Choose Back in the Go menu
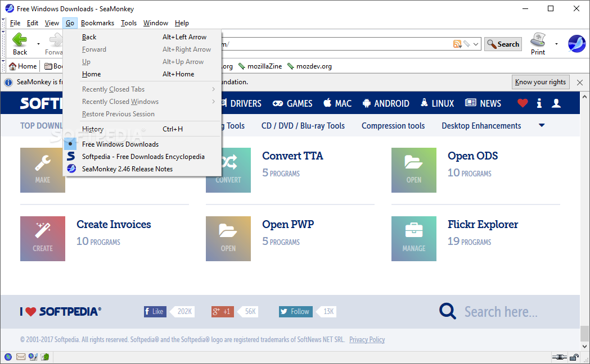Screen dimensions: 590x364 pos(142,37)
